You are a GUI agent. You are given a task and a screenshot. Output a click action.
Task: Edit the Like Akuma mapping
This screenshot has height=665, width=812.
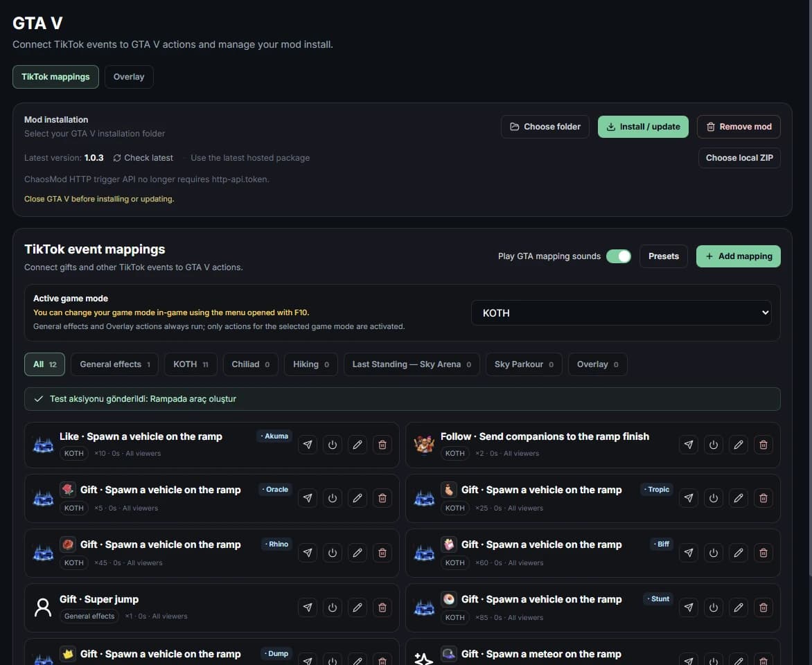(358, 445)
